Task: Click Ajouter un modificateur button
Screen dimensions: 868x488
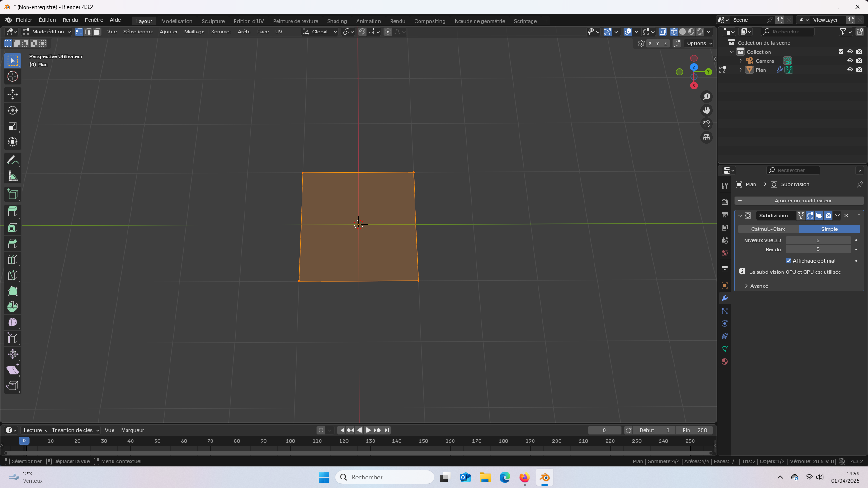Action: (x=799, y=201)
